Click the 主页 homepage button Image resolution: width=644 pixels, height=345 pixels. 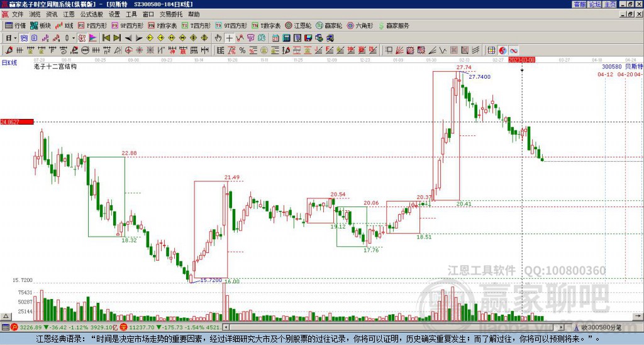[610, 4]
